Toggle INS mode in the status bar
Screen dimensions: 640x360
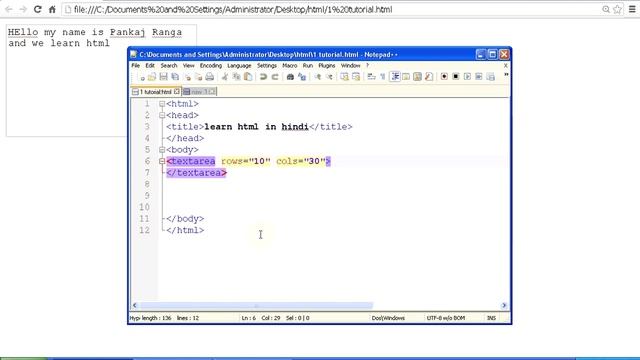pos(491,318)
